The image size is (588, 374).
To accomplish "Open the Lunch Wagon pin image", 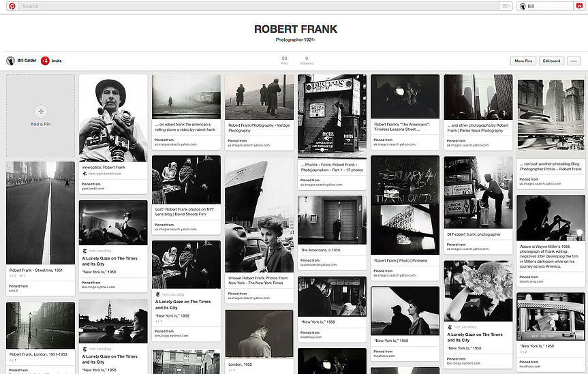I will [478, 192].
